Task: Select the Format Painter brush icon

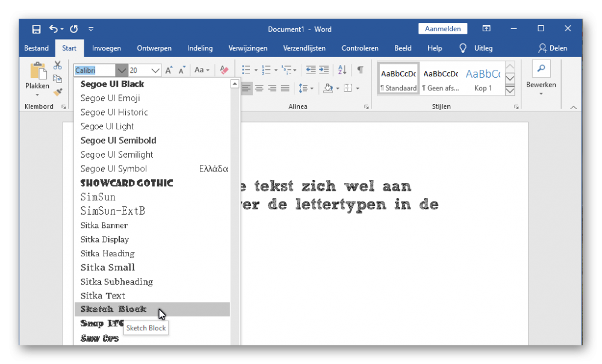Action: click(x=58, y=92)
